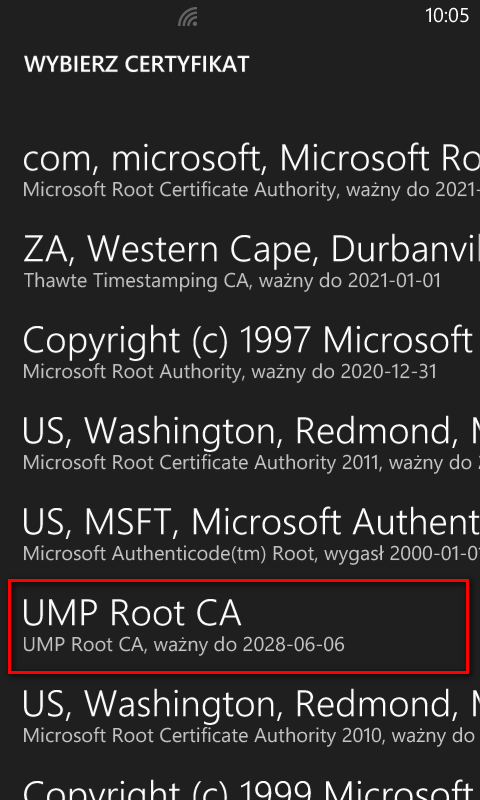Tap the WYBIERZ CERTYFIKAT page header

pyautogui.click(x=137, y=64)
